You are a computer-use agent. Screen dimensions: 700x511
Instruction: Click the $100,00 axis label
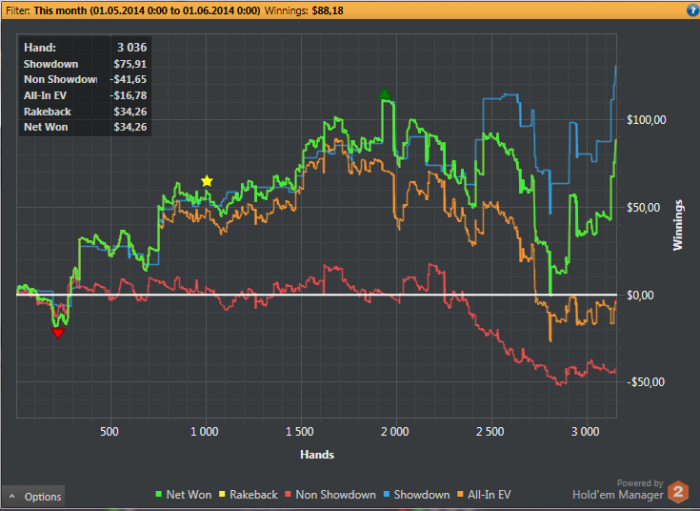pyautogui.click(x=646, y=120)
